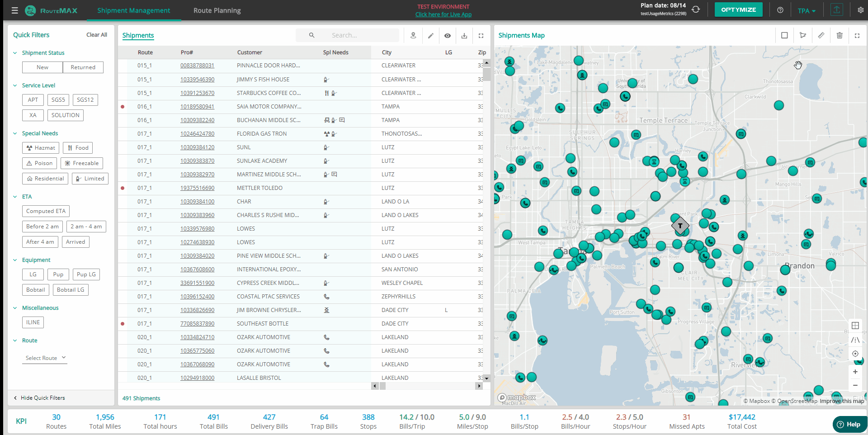Zoom in on the map with plus
Viewport: 868px width, 435px height.
855,372
